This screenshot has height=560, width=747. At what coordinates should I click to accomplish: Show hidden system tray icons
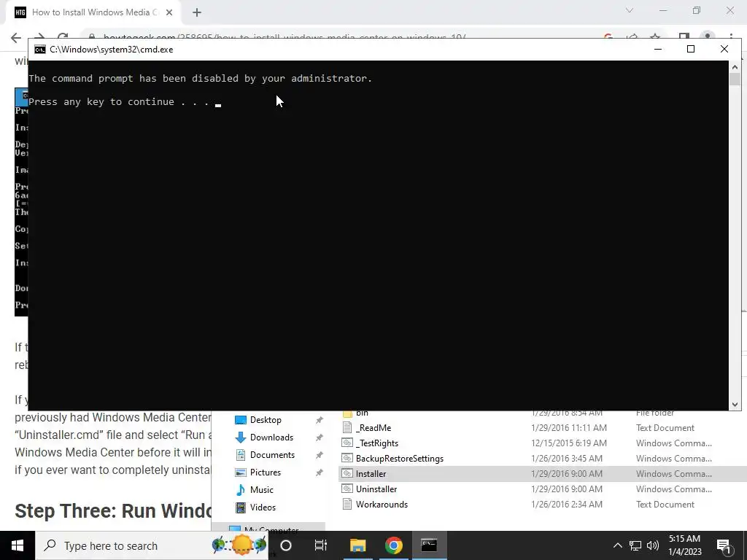point(617,545)
